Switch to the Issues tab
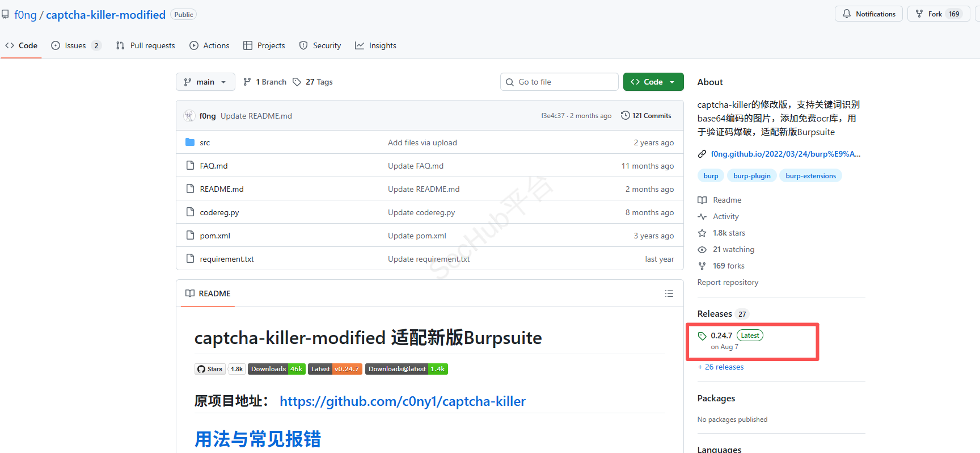Viewport: 980px width, 453px height. pyautogui.click(x=75, y=45)
